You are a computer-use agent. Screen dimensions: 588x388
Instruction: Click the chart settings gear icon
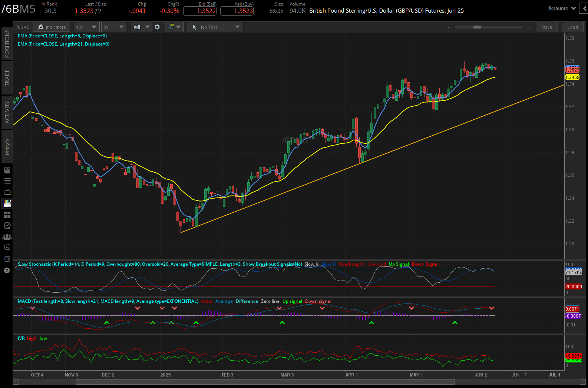click(157, 27)
